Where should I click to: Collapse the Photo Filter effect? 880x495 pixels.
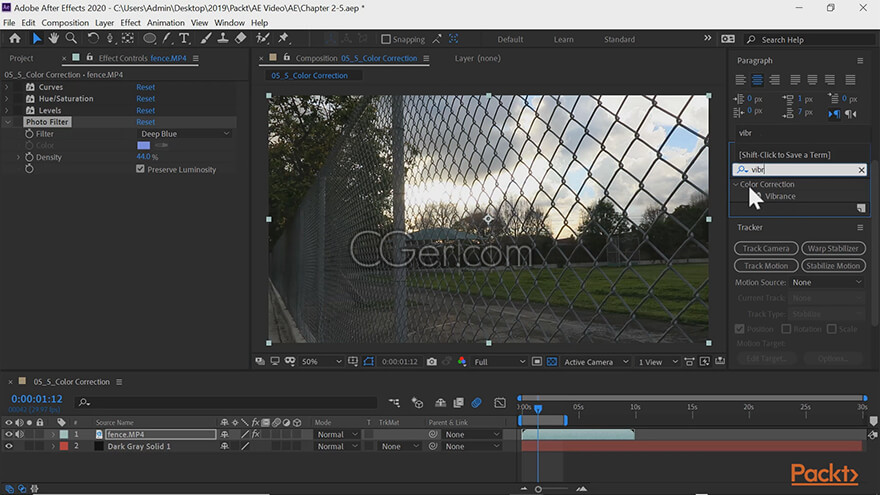(x=7, y=122)
